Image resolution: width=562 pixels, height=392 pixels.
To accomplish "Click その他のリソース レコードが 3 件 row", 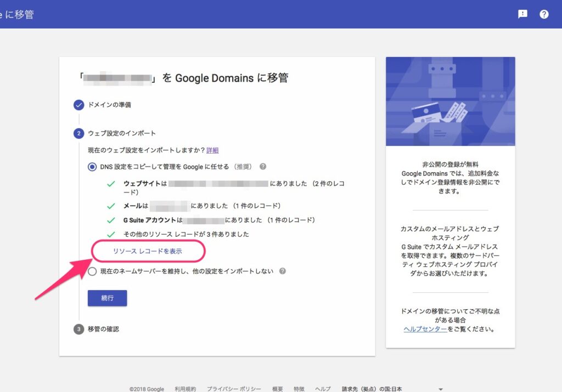I will [x=178, y=234].
